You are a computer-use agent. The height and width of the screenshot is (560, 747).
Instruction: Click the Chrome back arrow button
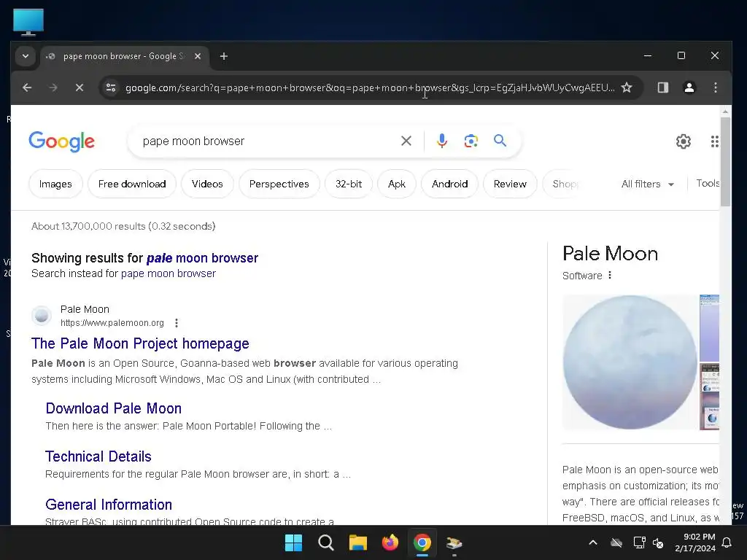point(27,87)
